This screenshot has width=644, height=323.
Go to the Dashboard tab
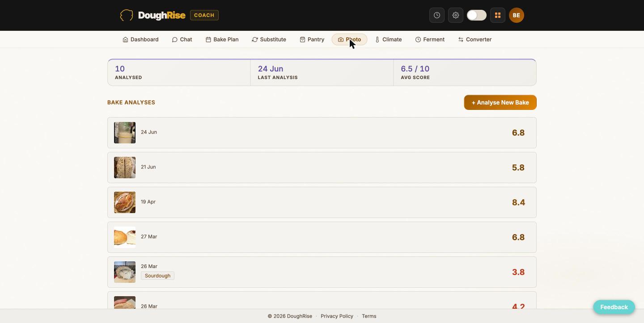click(140, 39)
